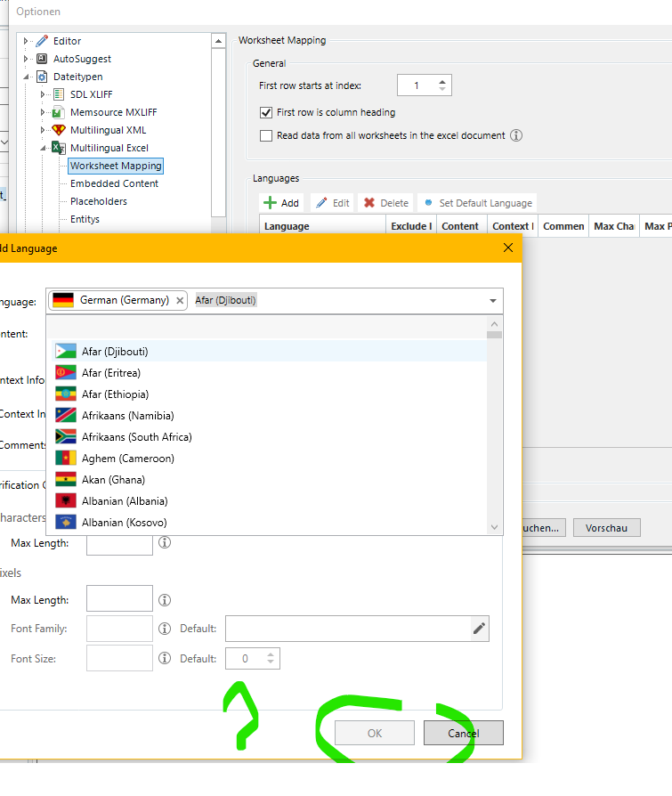The width and height of the screenshot is (672, 796).
Task: Select the Memsource MXLIFF file type icon
Action: pos(58,112)
